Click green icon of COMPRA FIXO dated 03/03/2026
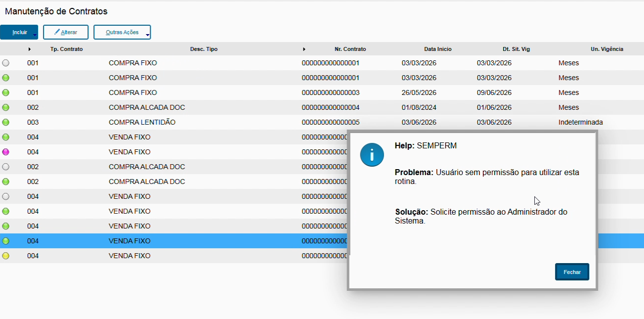Viewport: 644px width, 319px height. pos(6,78)
